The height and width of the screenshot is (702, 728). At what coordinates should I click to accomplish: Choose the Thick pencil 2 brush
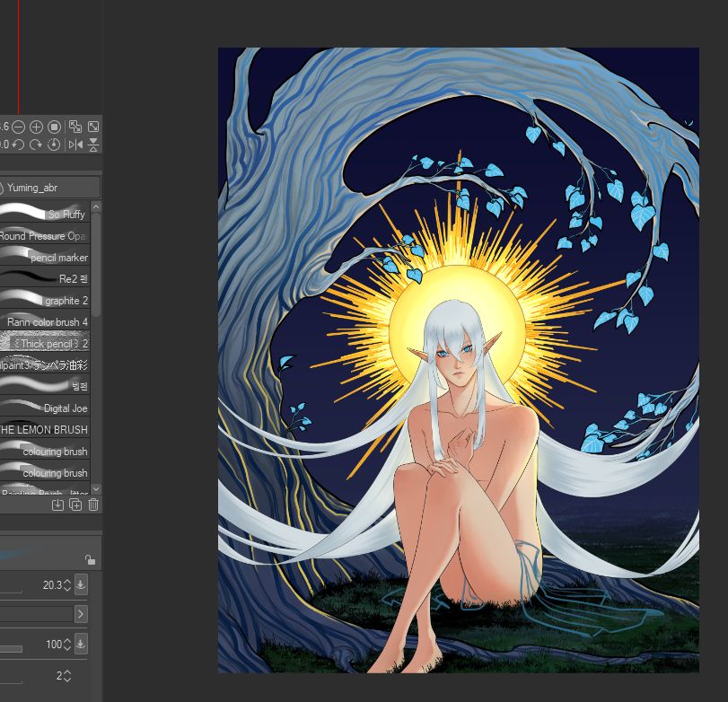[x=45, y=343]
